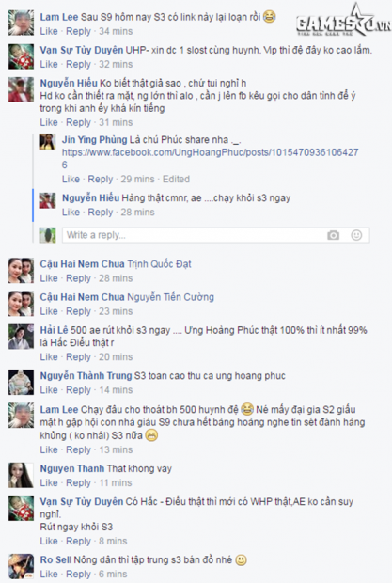Viewport: 392px width, 583px height.
Task: Reply to Vạn Sự Tùy Duyên's 32 mins comment
Action: (x=78, y=64)
